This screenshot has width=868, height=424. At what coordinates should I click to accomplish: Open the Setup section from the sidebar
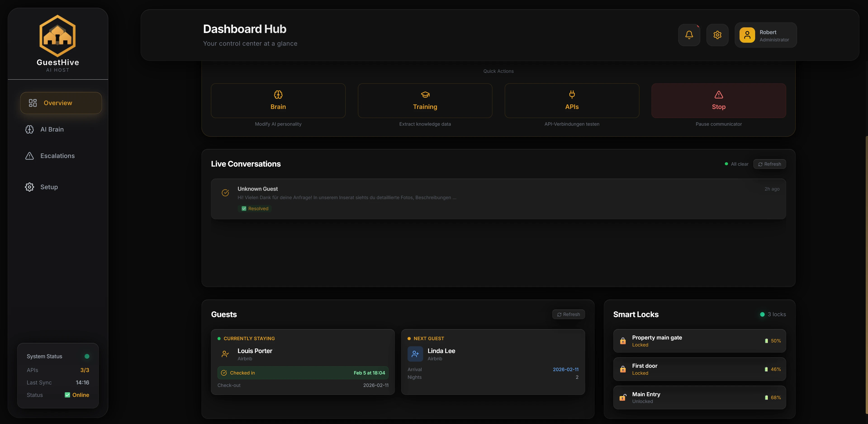[49, 187]
